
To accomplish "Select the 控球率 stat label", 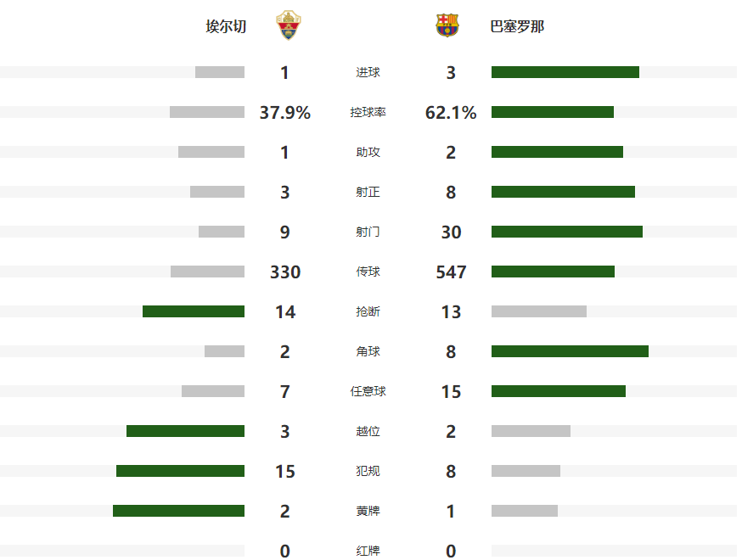I will click(368, 112).
